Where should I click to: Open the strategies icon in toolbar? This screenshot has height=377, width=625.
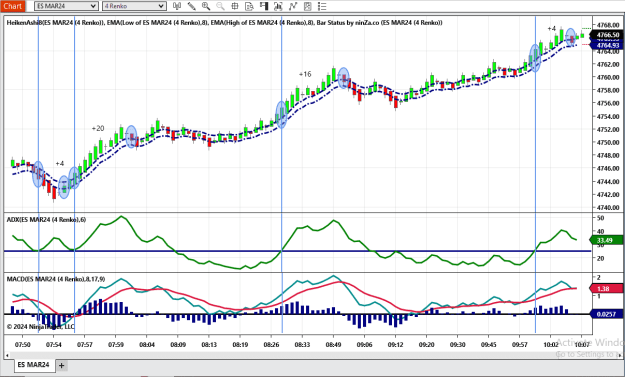[x=293, y=6]
